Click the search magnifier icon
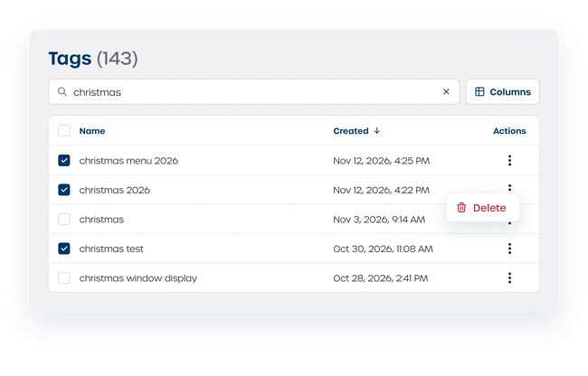This screenshot has width=588, height=376. [62, 92]
